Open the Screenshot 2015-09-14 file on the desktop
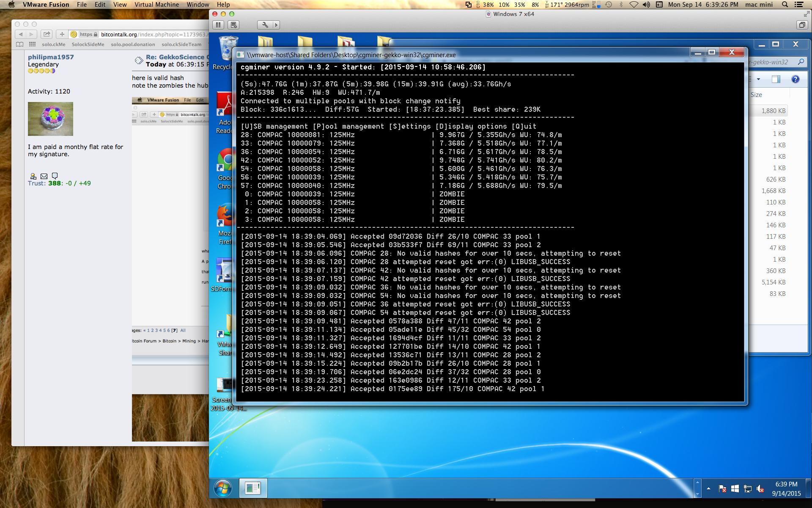The width and height of the screenshot is (812, 508). pyautogui.click(x=224, y=394)
